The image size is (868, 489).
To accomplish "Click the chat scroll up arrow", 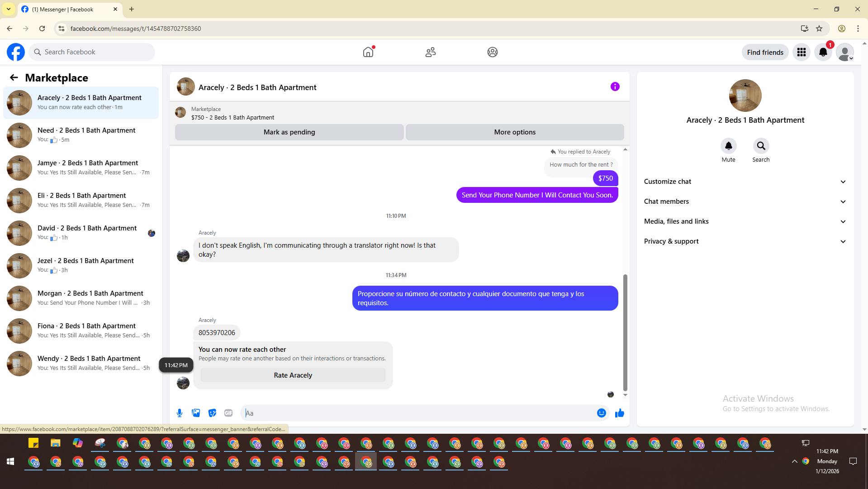I will click(625, 149).
